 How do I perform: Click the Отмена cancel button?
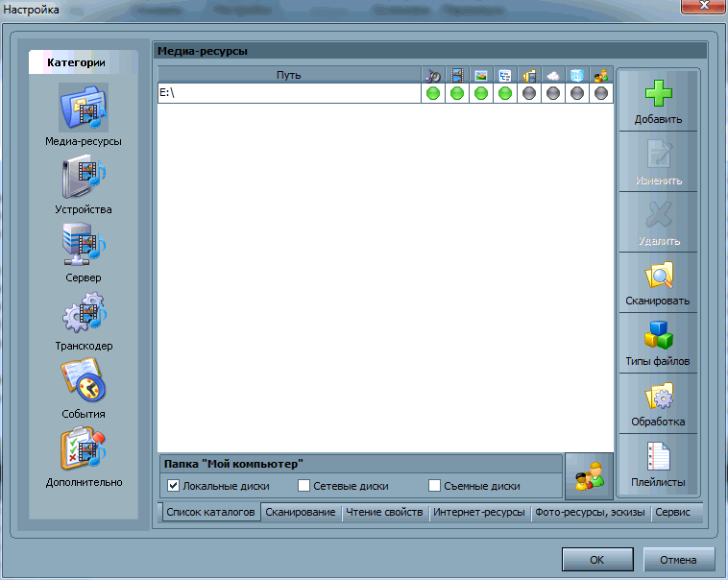click(x=678, y=560)
